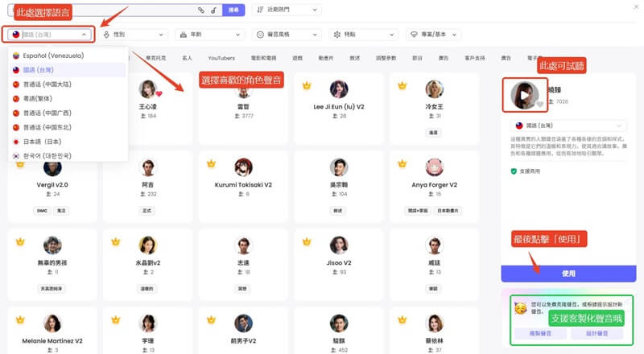This screenshot has height=354, width=644.
Task: Click crown icon on 水晶劉v2 card
Action: (116, 242)
